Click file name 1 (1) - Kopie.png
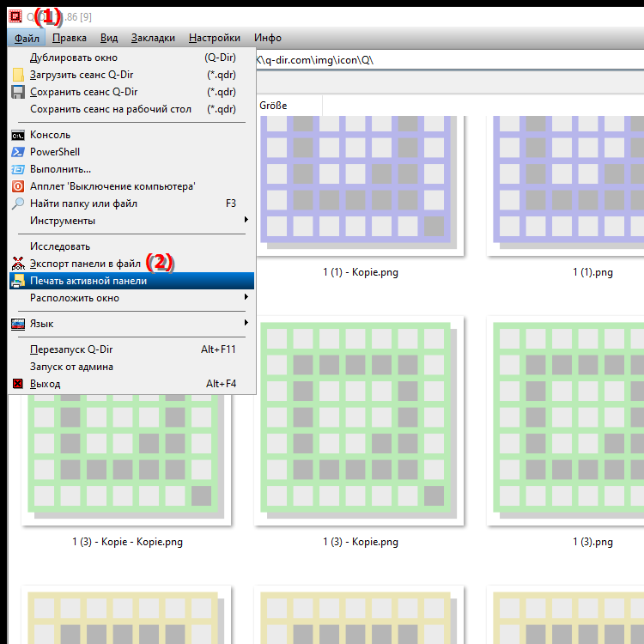 coord(361,272)
